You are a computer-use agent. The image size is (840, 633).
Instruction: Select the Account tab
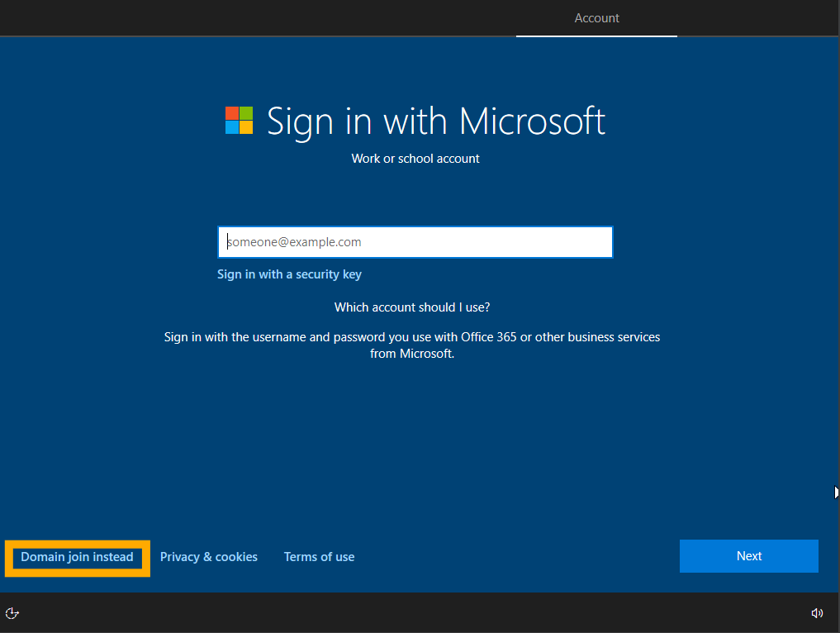point(596,18)
